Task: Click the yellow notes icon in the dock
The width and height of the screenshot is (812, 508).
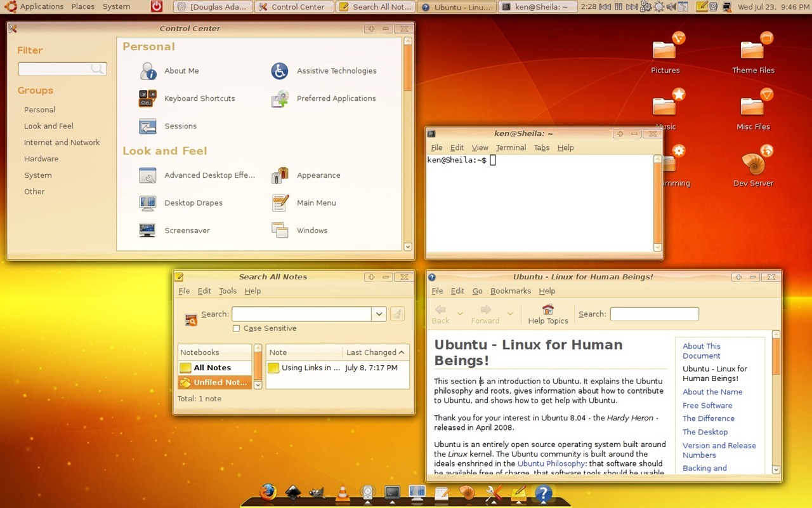Action: 518,493
